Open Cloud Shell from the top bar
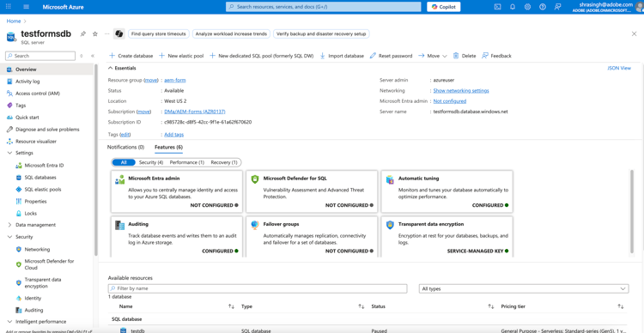 497,7
